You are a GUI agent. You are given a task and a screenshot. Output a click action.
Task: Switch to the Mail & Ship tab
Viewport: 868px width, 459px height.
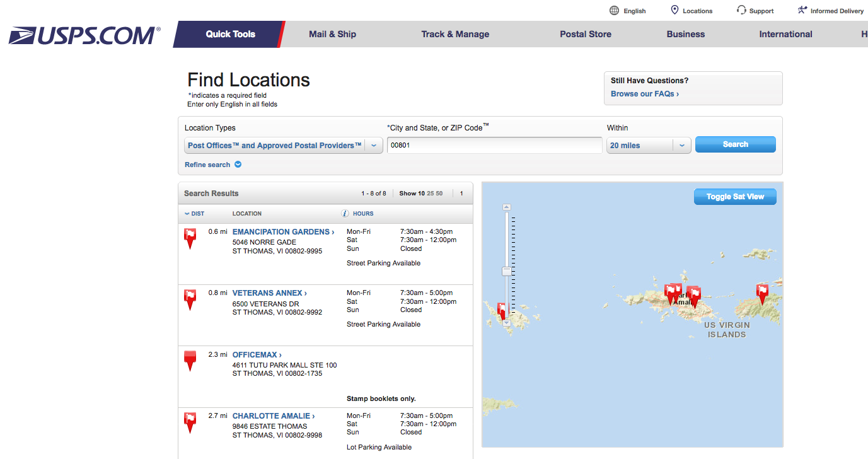point(332,34)
